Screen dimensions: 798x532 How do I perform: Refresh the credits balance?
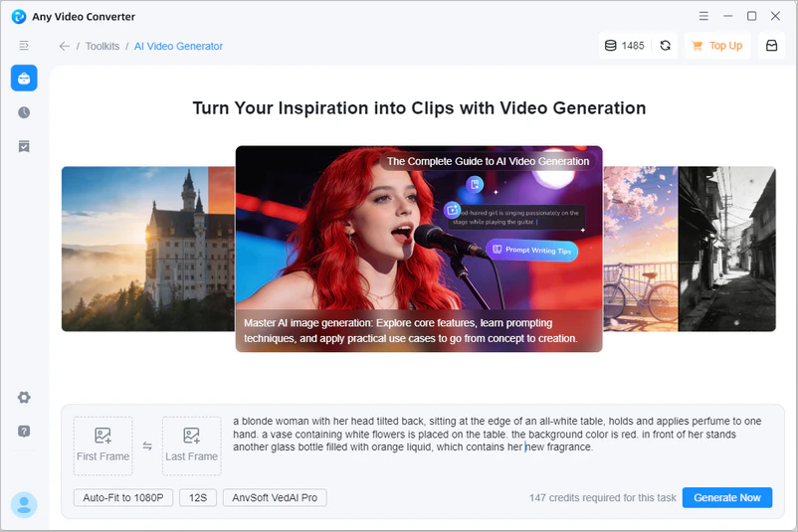666,46
